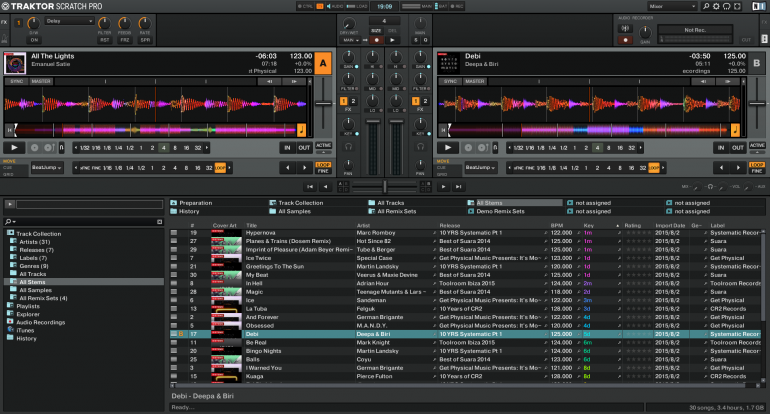770x414 pixels.
Task: Expand Deck A advanced panel arrow under ACTIVE
Action: (x=323, y=152)
